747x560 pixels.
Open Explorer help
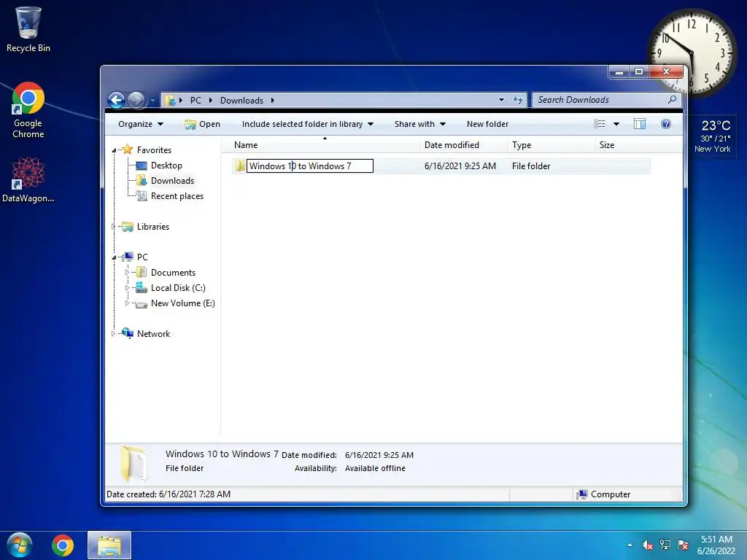[x=665, y=124]
